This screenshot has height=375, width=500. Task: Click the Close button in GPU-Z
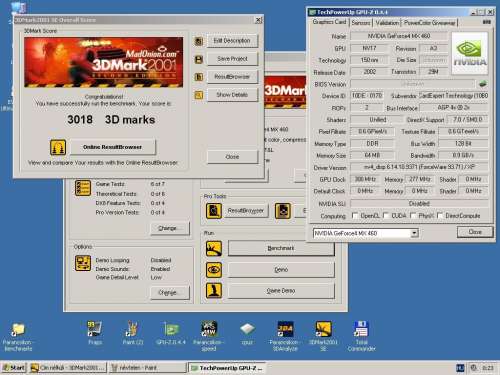[475, 232]
